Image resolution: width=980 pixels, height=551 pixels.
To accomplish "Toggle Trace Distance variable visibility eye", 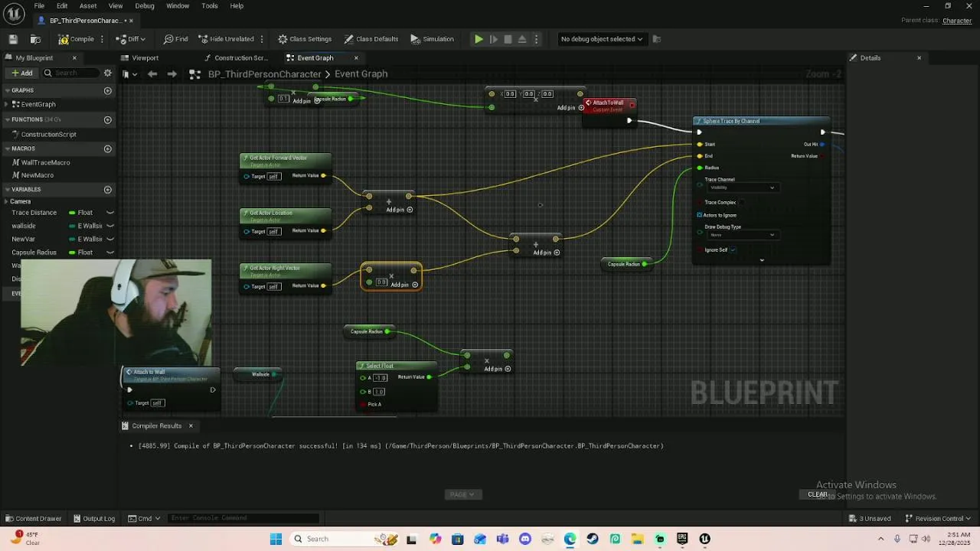I will tap(110, 213).
